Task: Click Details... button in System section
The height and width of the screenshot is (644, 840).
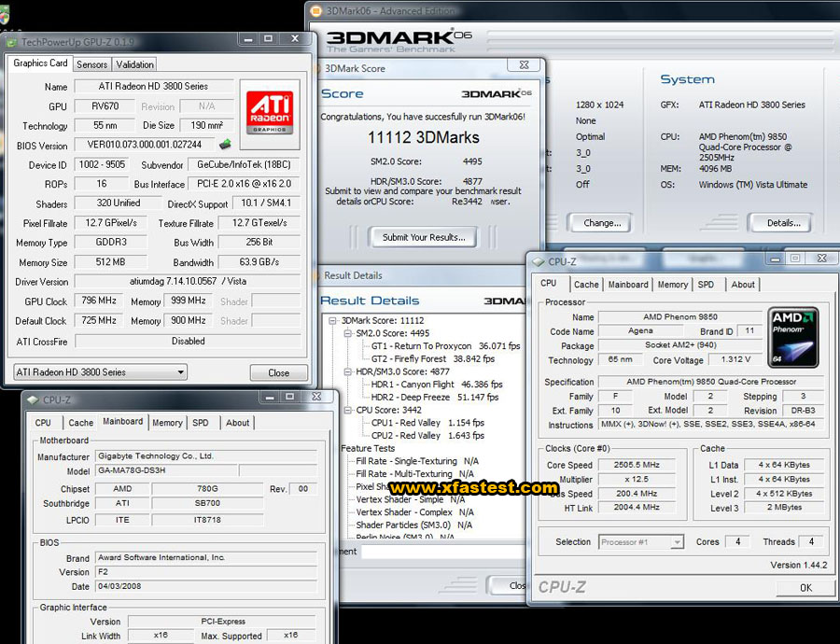Action: [x=783, y=223]
